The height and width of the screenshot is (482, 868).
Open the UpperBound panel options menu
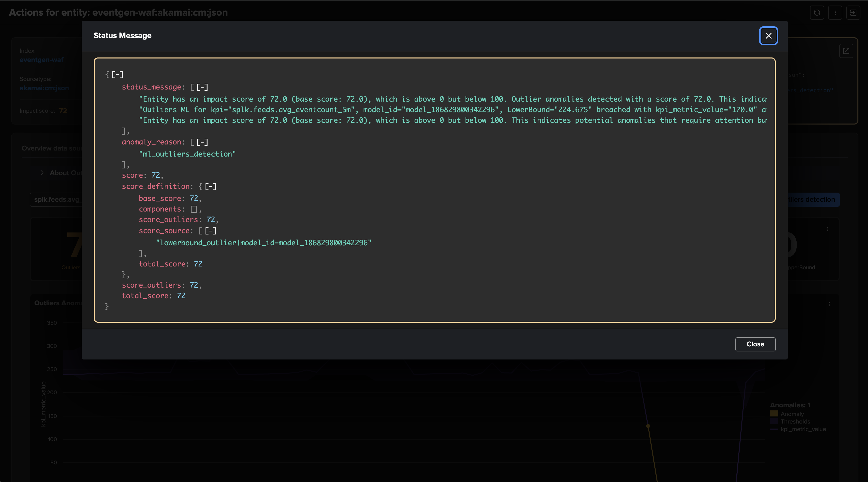pos(827,229)
